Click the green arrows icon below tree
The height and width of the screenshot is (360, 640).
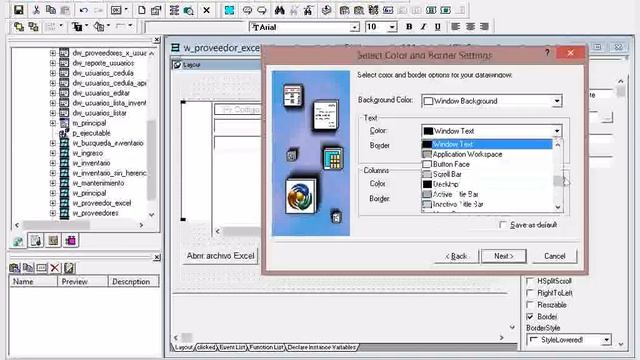click(18, 241)
